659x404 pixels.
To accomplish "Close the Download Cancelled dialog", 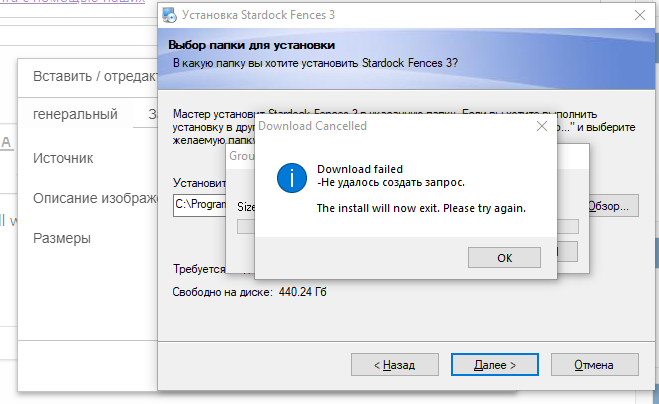I will tap(541, 127).
